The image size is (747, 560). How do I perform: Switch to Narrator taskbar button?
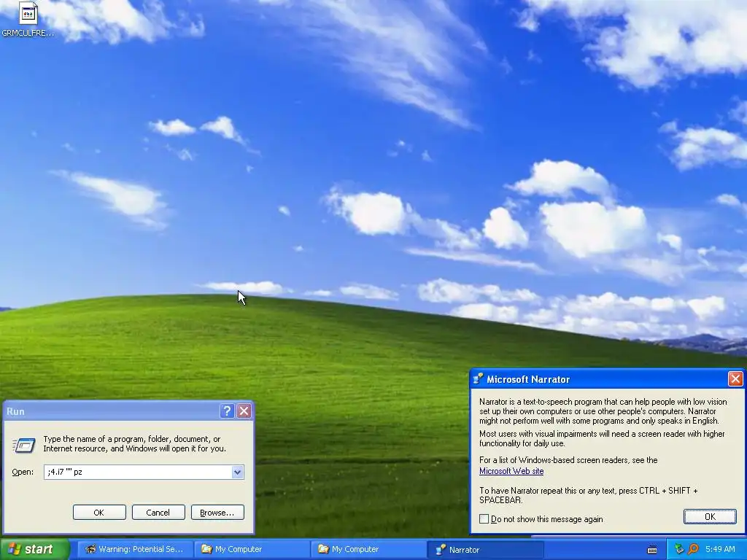pos(485,550)
